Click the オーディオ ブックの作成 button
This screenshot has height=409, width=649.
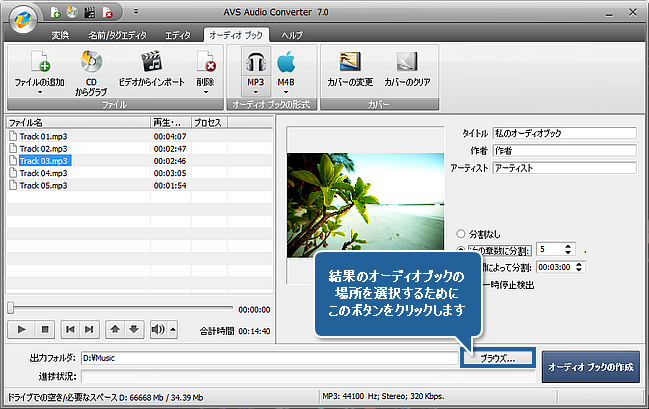[x=590, y=367]
